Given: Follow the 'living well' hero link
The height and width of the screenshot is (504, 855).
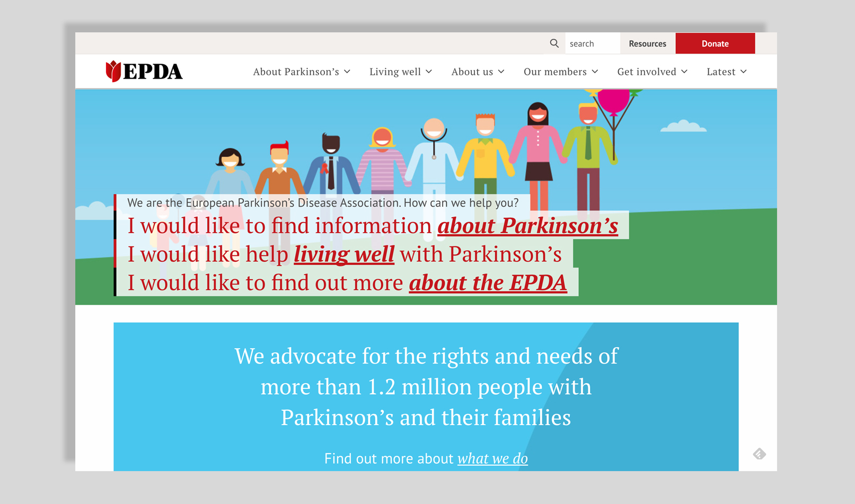Looking at the screenshot, I should pos(344,254).
